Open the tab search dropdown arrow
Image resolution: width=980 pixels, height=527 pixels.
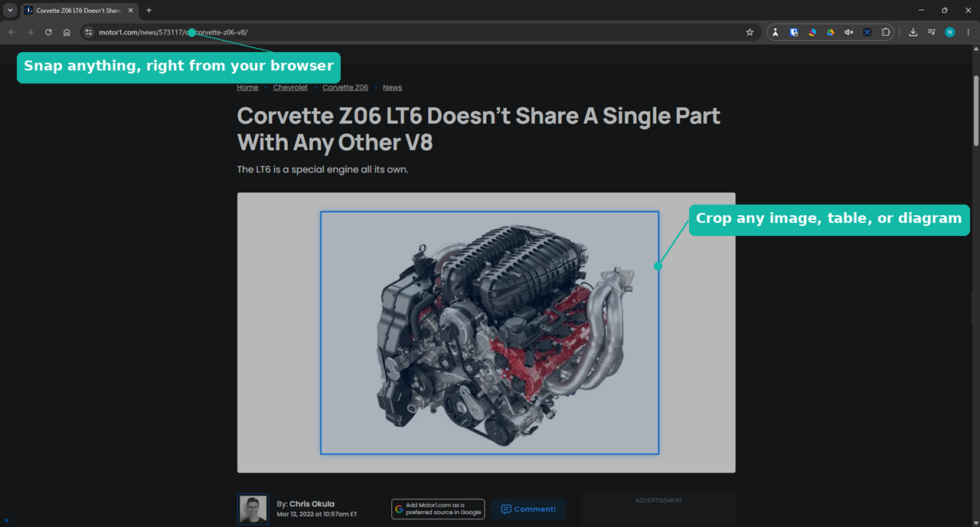pyautogui.click(x=10, y=10)
